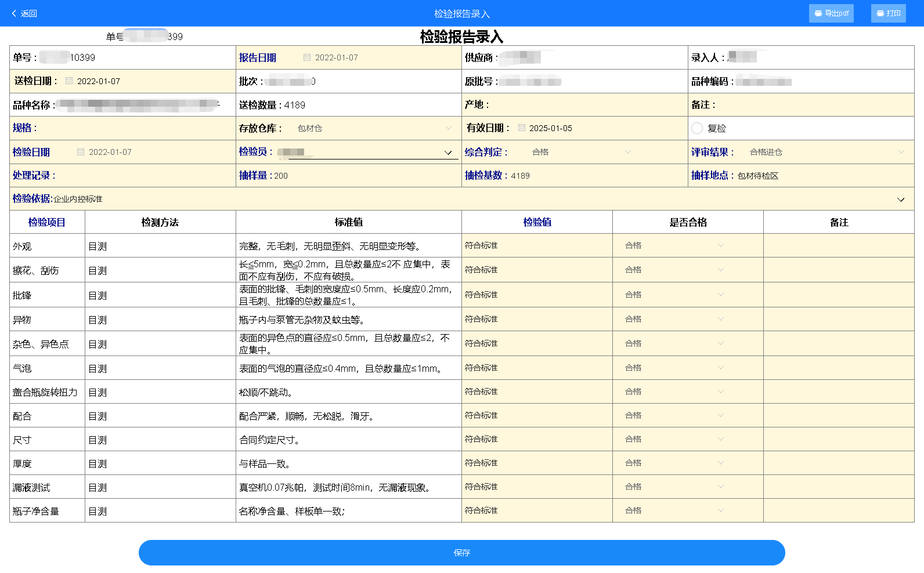
Task: Click calendar icon beside 送检日期
Action: (69, 81)
